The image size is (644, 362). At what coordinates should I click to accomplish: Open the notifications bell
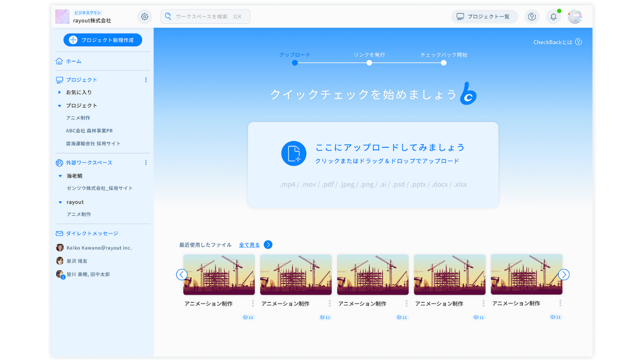(x=553, y=17)
